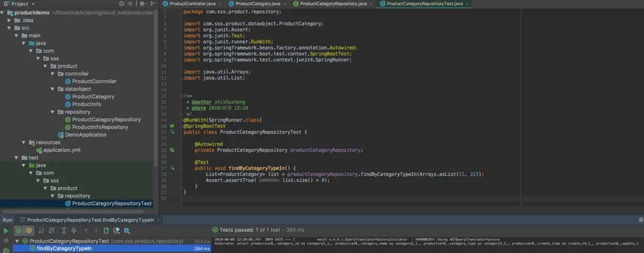Toggle sort by duration in Run toolbar
This screenshot has width=644, height=253.
point(51,231)
